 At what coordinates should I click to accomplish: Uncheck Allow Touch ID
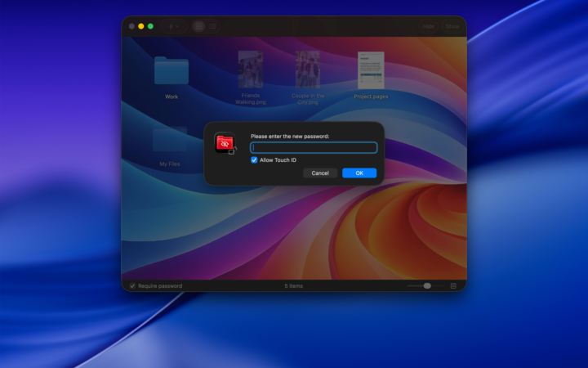tap(254, 160)
